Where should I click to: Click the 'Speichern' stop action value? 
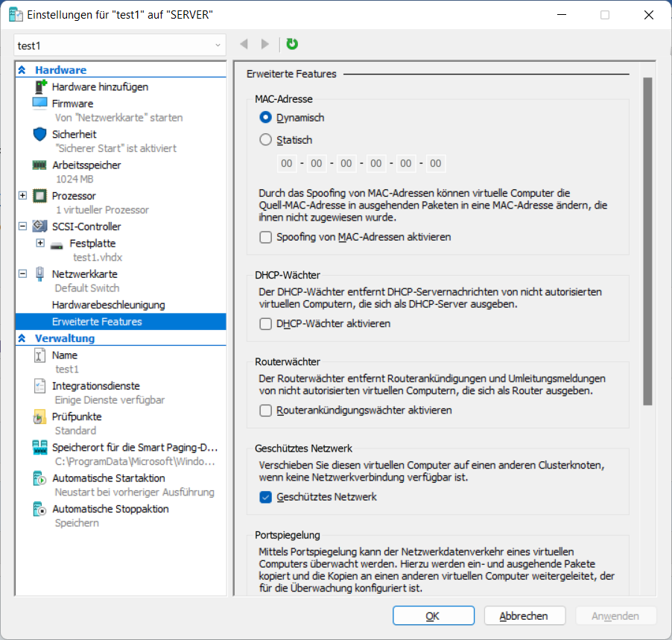pos(77,523)
